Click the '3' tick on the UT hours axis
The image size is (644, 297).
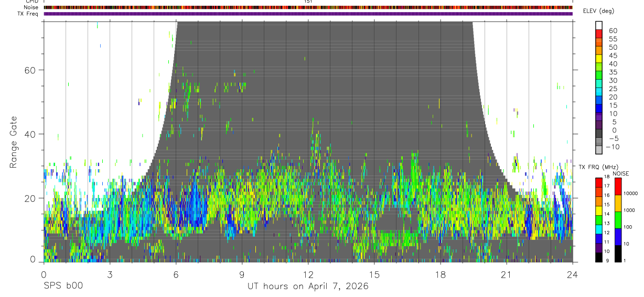point(110,274)
